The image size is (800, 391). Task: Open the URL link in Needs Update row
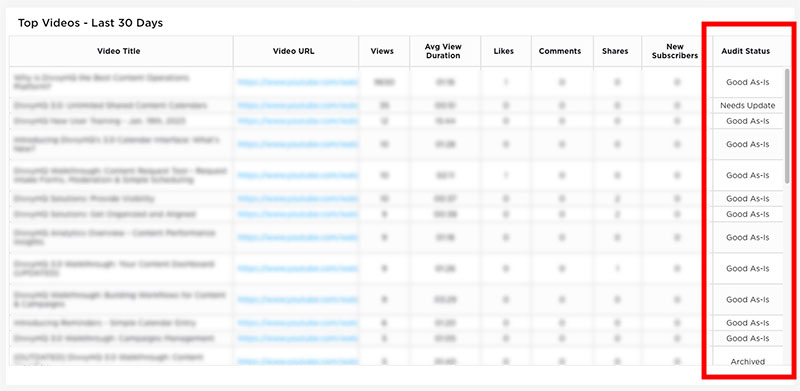pos(297,106)
